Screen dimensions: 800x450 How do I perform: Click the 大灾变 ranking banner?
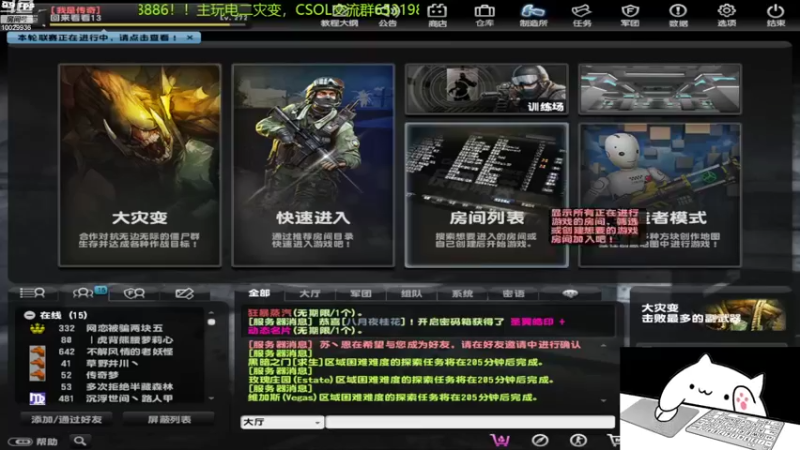pyautogui.click(x=712, y=314)
